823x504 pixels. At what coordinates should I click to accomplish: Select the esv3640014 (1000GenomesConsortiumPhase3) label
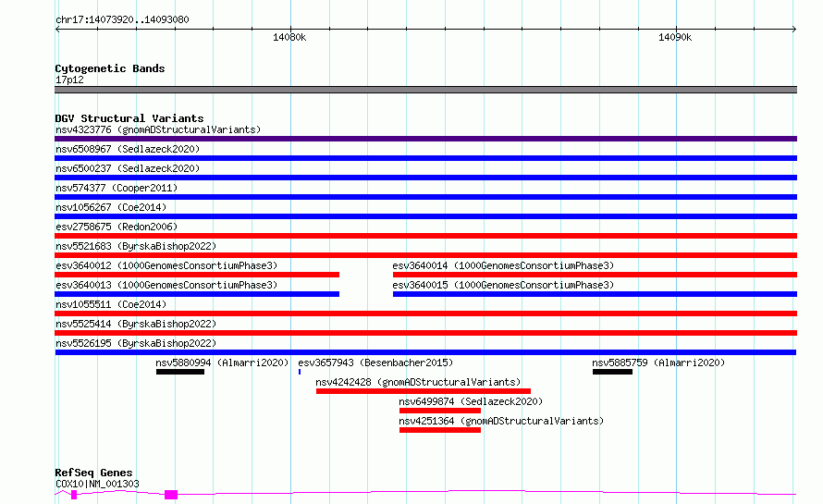point(503,265)
